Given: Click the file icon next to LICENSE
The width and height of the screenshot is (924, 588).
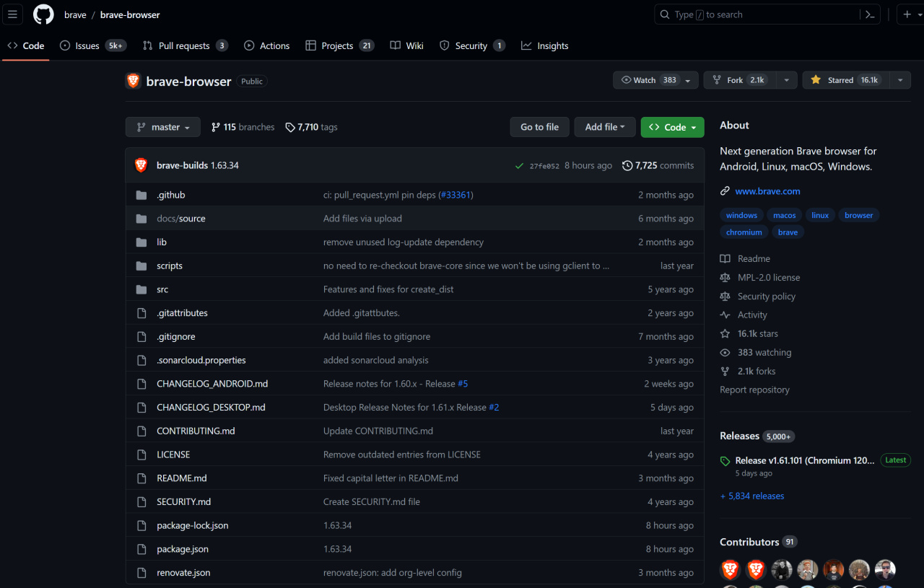Looking at the screenshot, I should 141,455.
